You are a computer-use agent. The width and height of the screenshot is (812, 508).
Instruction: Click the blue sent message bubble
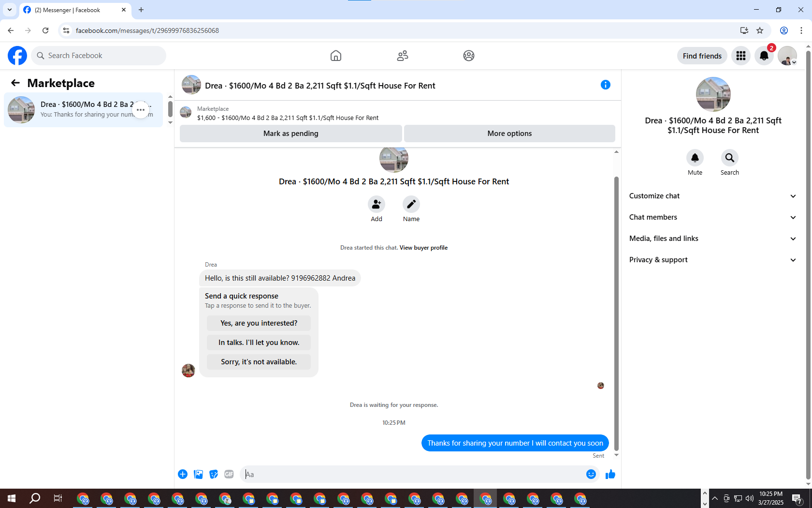[x=515, y=443]
